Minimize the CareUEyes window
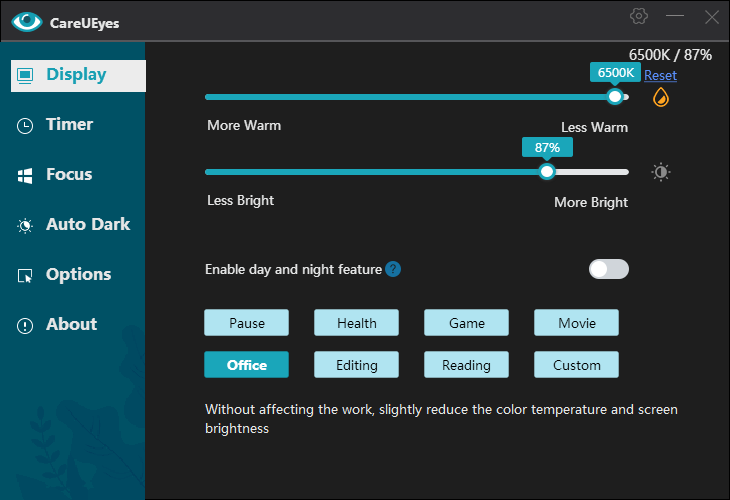The width and height of the screenshot is (730, 500). click(x=675, y=16)
